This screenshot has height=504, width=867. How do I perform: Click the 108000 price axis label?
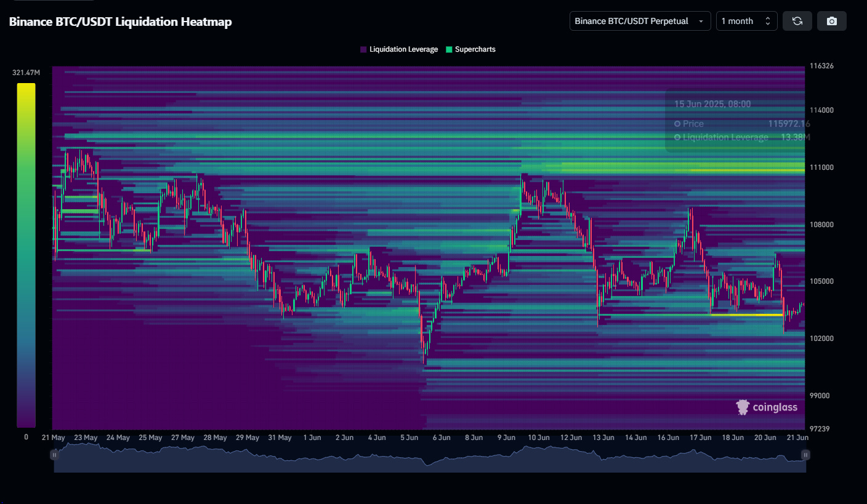tap(821, 225)
